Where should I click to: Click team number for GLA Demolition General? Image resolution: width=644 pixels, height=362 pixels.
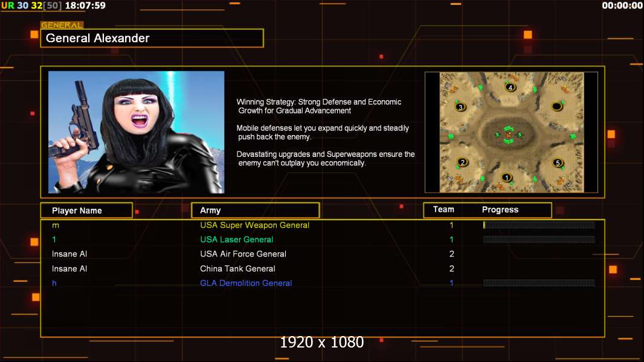451,283
